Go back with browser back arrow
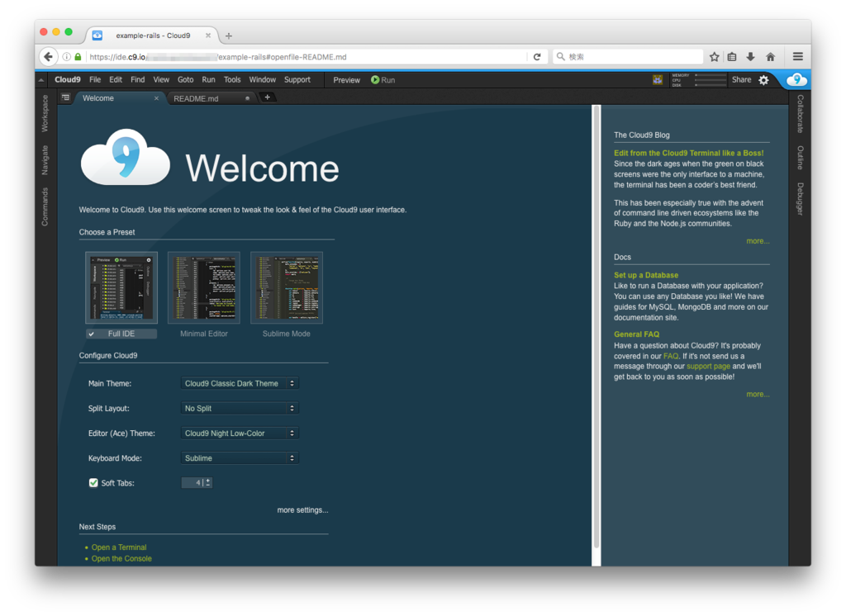Viewport: 846px width, 616px height. point(49,57)
